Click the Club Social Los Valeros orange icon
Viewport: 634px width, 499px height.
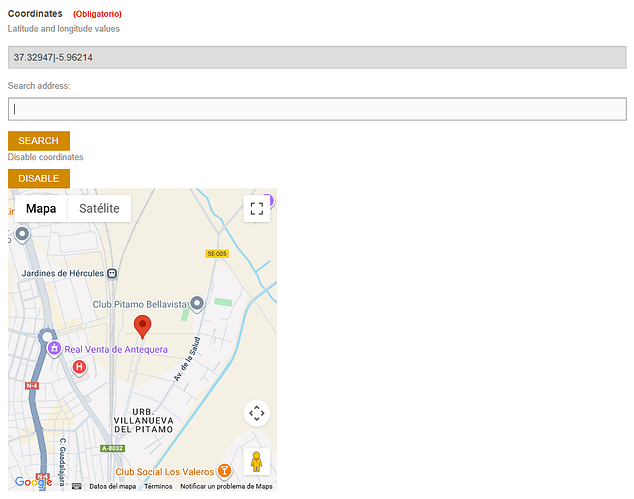pyautogui.click(x=225, y=471)
